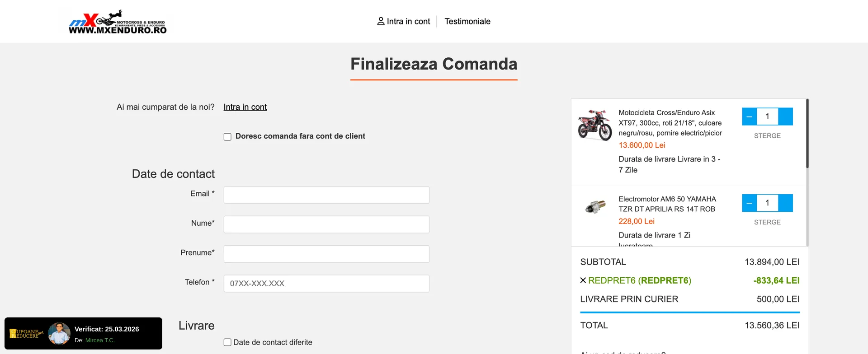Increase the Asix motorcycle quantity
The image size is (868, 354).
[x=786, y=116]
